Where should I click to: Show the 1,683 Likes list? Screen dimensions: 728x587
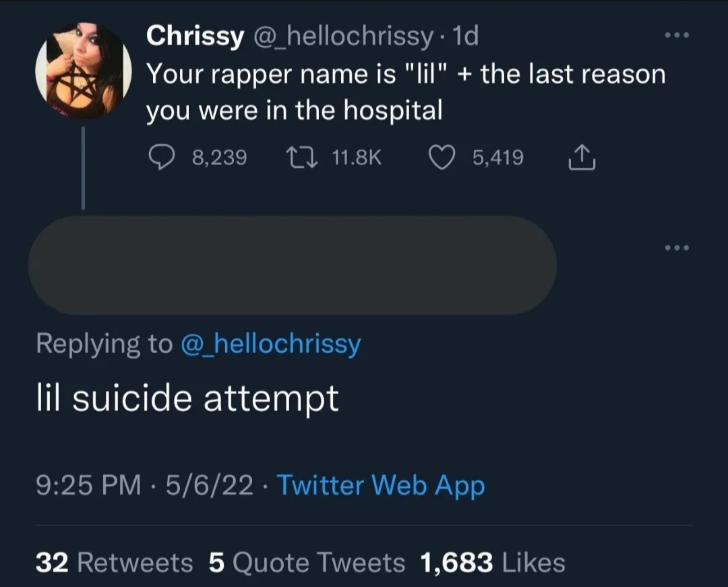click(x=491, y=562)
